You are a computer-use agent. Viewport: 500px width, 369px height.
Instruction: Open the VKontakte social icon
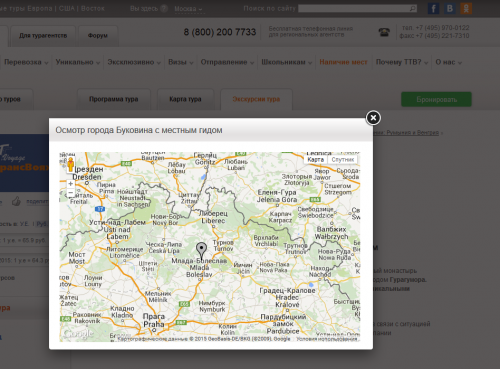(x=450, y=8)
